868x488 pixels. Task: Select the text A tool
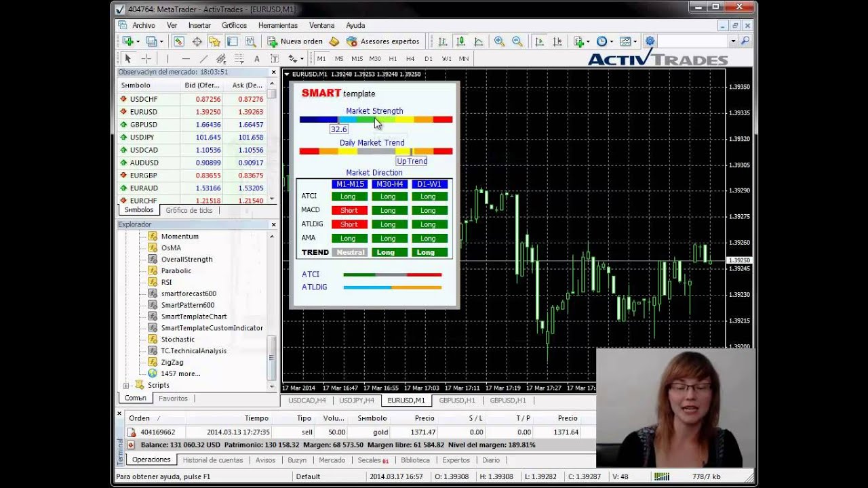pos(257,59)
